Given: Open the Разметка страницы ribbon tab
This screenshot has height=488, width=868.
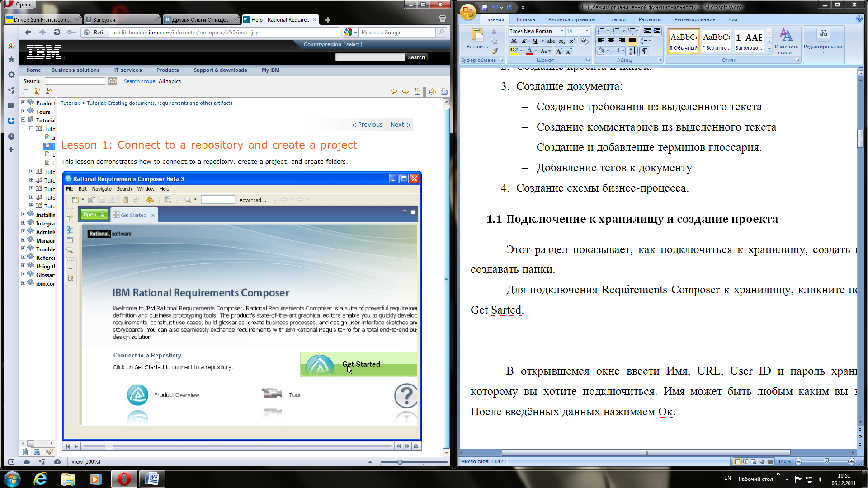Looking at the screenshot, I should (571, 19).
